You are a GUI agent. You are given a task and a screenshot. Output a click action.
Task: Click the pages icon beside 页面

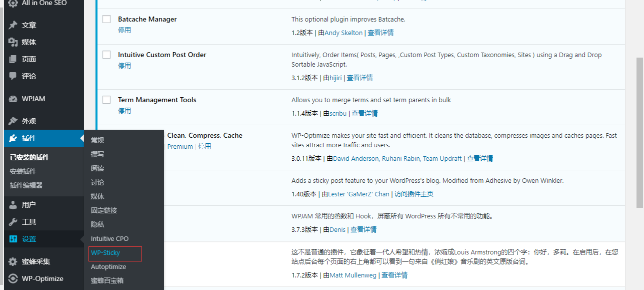tap(13, 59)
